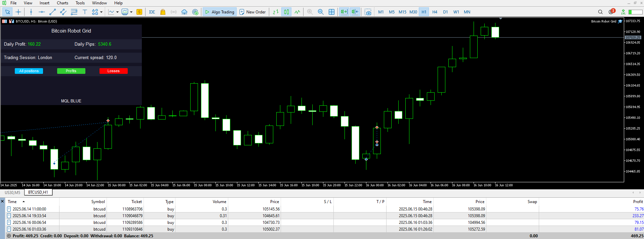Click the gold dollar sign icon

click(139, 12)
